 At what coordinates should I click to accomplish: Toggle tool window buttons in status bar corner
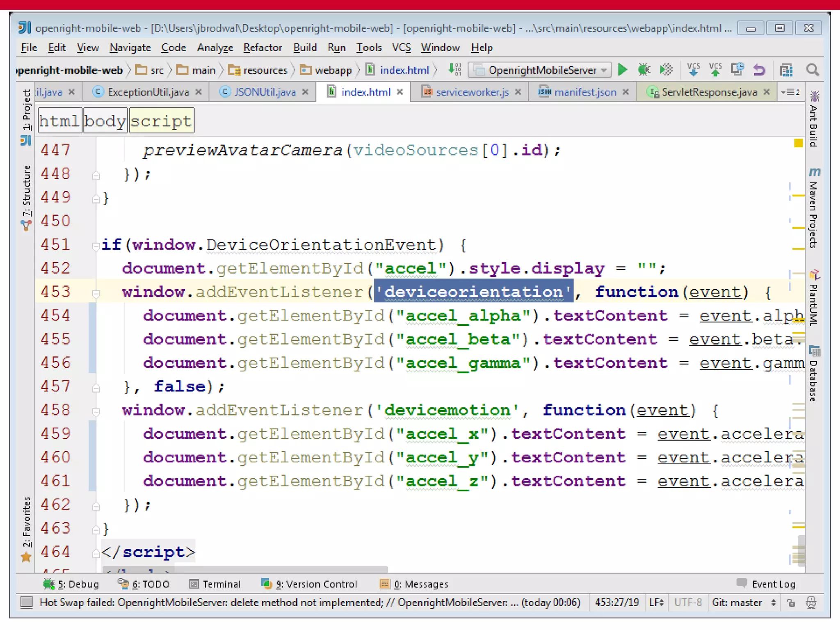(27, 602)
